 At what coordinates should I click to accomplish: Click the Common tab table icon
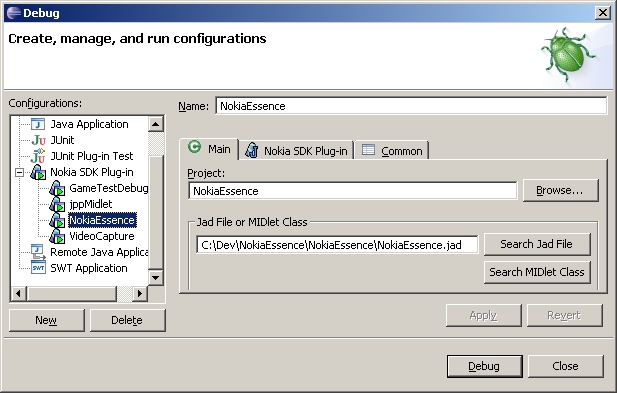[x=368, y=150]
